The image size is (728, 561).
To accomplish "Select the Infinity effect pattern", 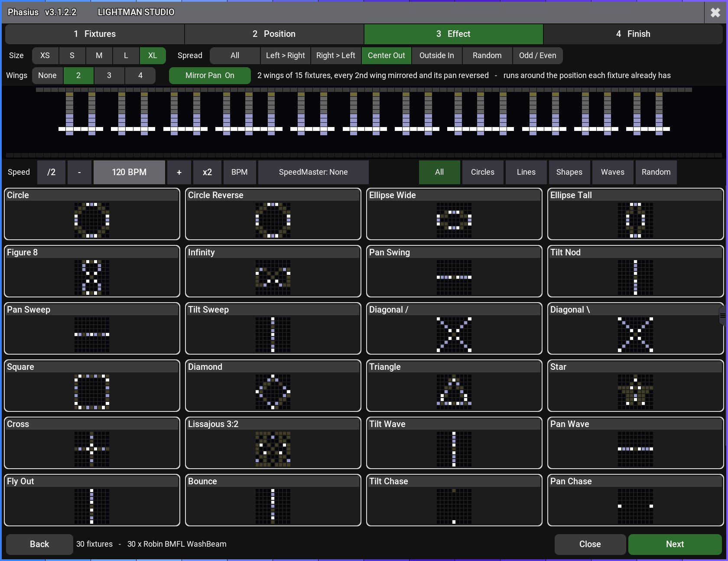I will 273,271.
